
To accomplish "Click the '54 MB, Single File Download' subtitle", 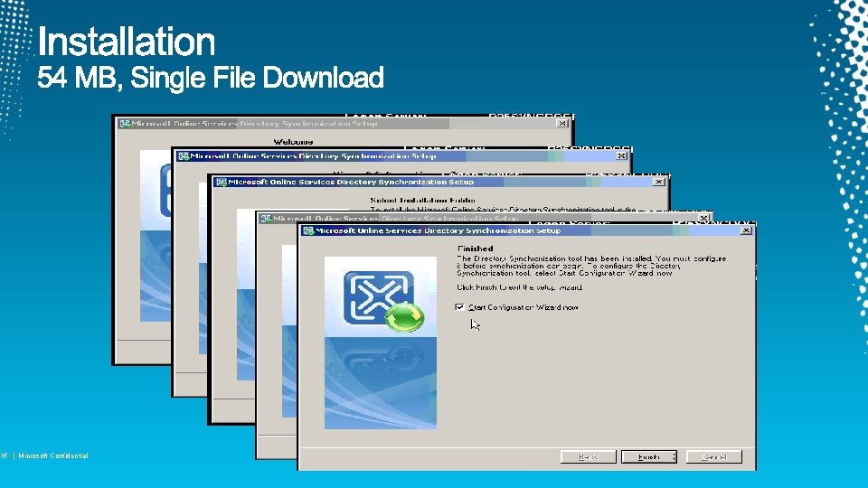I will pos(211,77).
